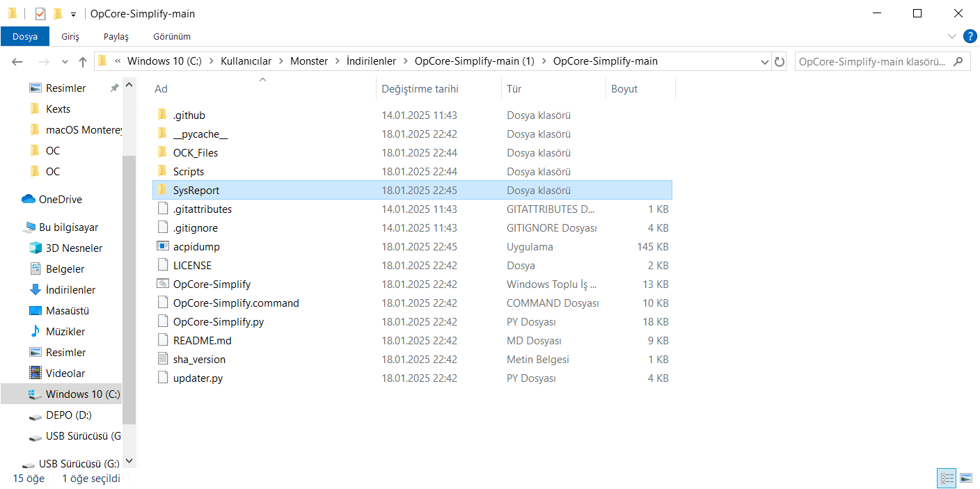This screenshot has width=980, height=489.
Task: Click Windows 10 (C:) in address path
Action: tap(164, 61)
